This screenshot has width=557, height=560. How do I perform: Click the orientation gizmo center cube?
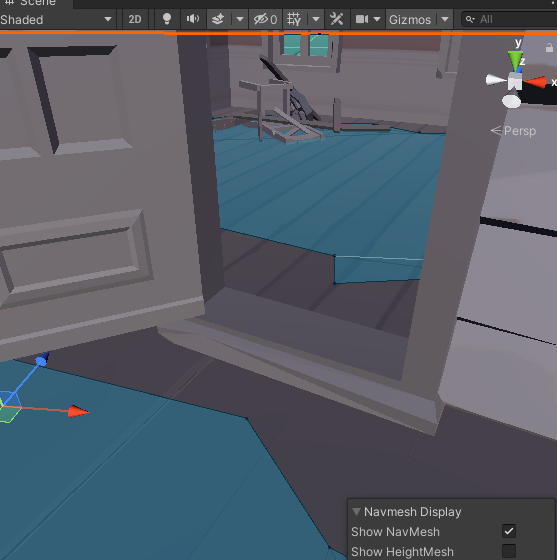515,81
